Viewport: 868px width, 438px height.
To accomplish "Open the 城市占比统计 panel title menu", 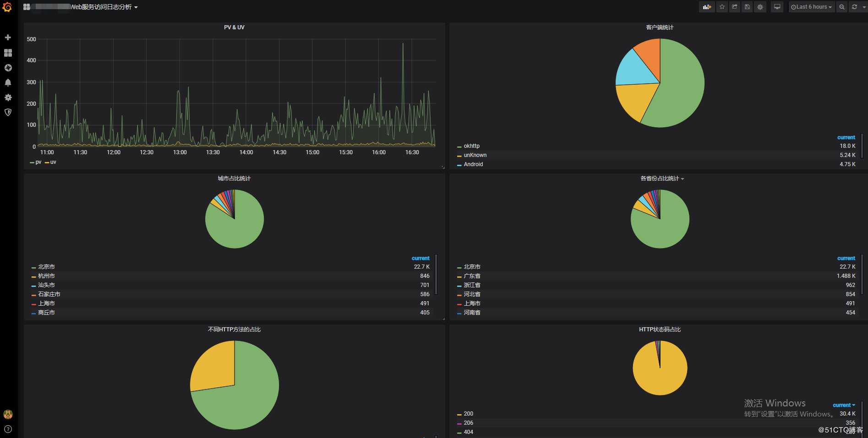I will point(234,178).
